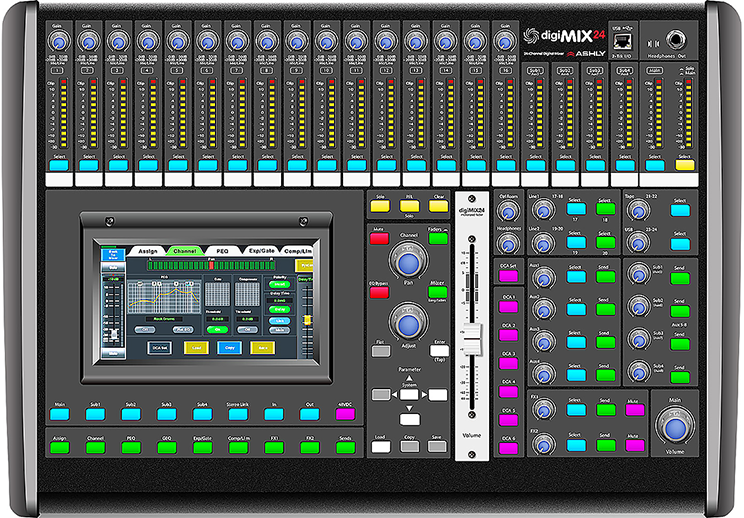Open the Exp/Gate tab on touchscreen
Screen dimensions: 744x518
point(260,250)
